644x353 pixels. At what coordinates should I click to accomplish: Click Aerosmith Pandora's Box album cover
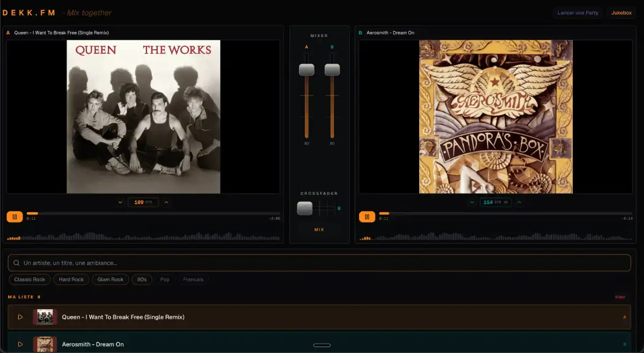click(496, 116)
